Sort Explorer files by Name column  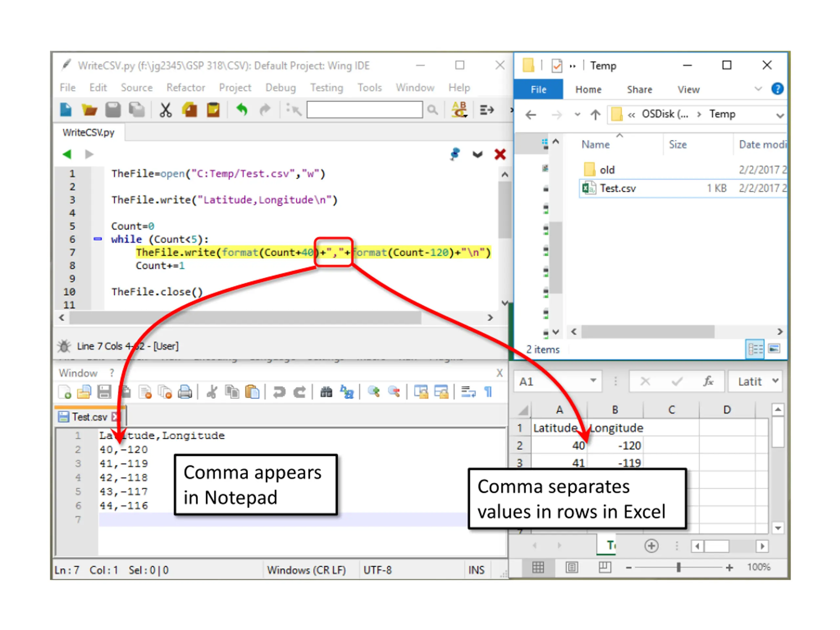tap(596, 145)
